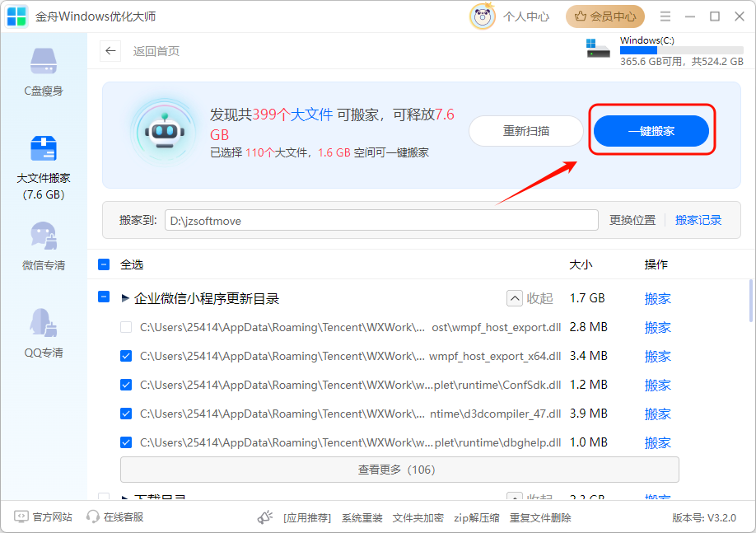This screenshot has height=533, width=756.
Task: Uncheck the dbghelp.dll file checkbox
Action: pyautogui.click(x=126, y=442)
